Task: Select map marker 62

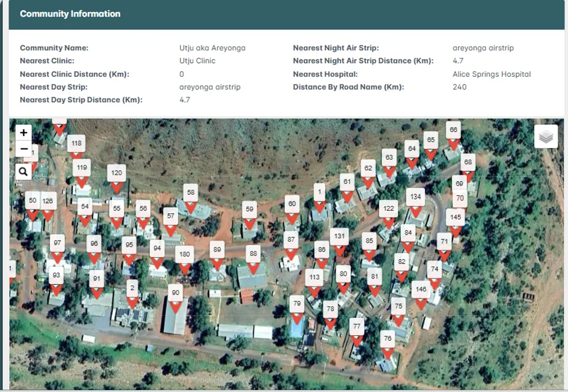Action: [368, 174]
